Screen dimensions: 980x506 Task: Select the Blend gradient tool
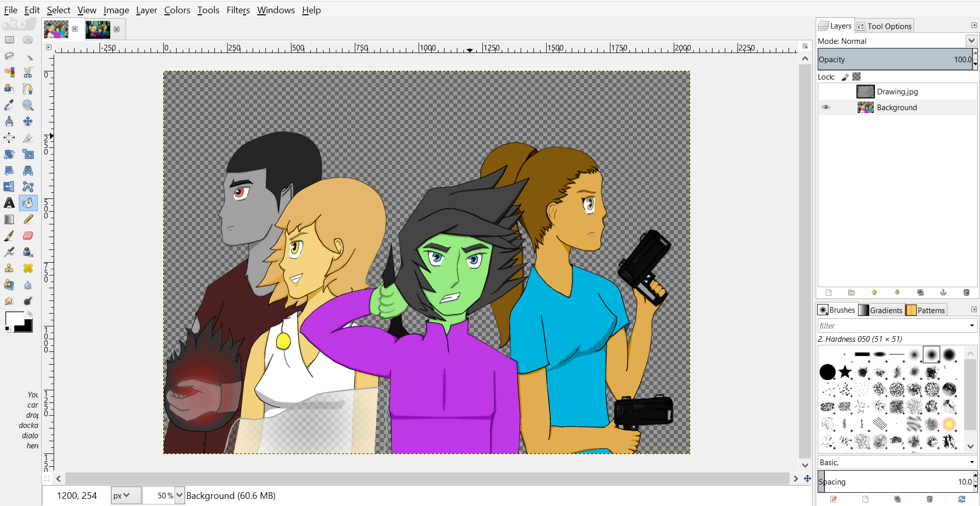(9, 219)
